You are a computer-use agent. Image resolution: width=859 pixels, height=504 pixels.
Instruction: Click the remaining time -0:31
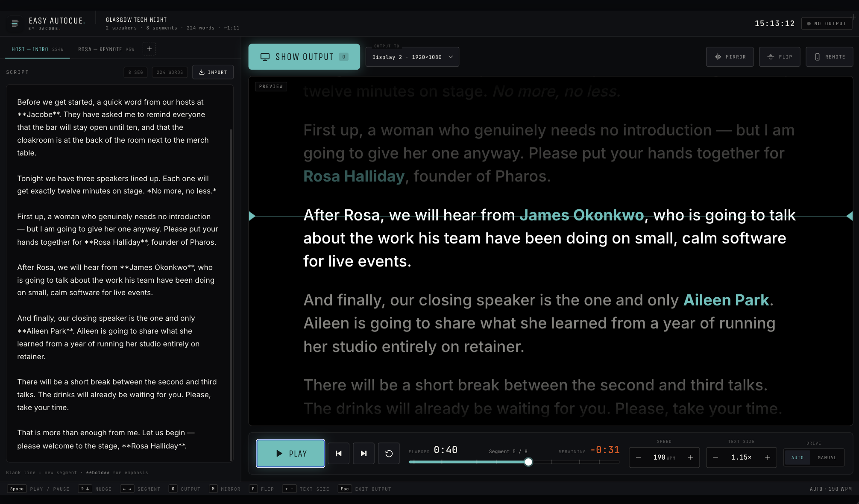coord(605,450)
